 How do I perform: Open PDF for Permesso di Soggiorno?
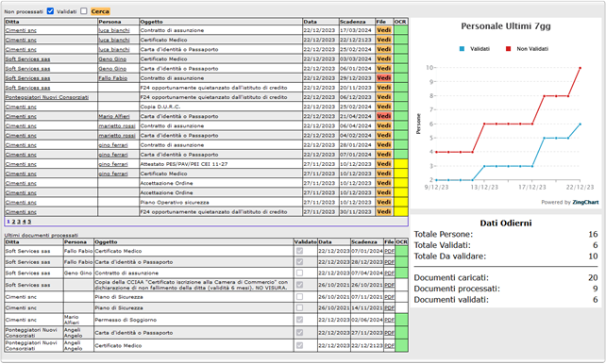pos(389,320)
